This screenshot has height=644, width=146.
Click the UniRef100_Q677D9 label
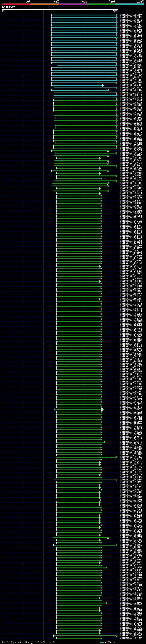pos(131,196)
